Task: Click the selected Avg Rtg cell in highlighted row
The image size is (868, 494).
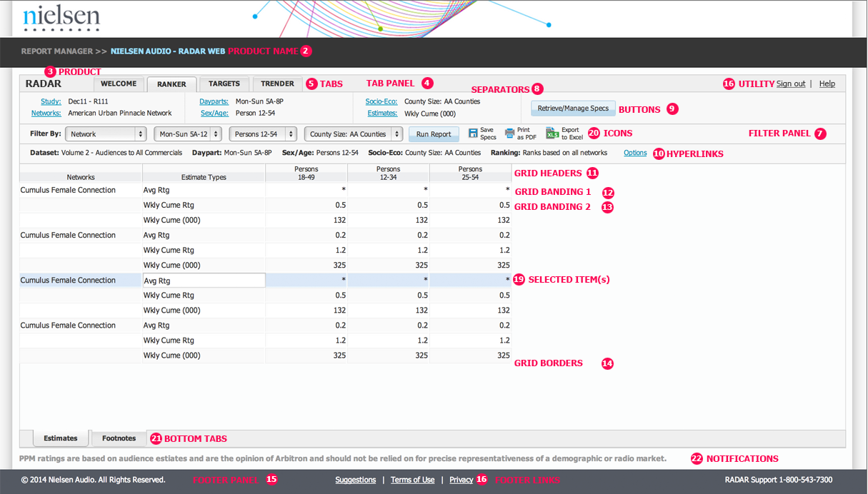Action: pos(204,281)
